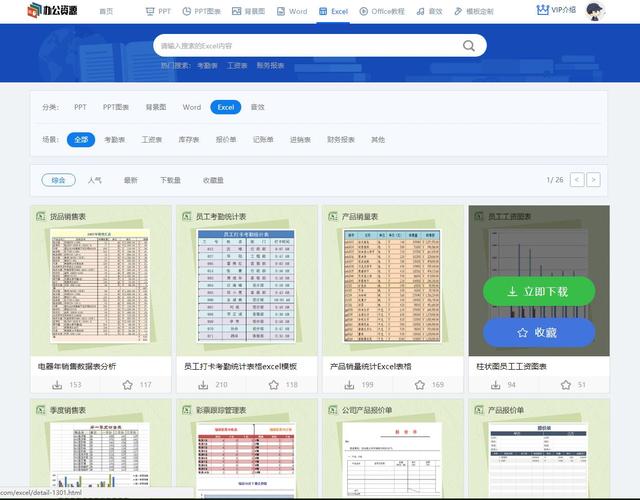Open 背景图 in the top navigation bar

click(x=248, y=11)
